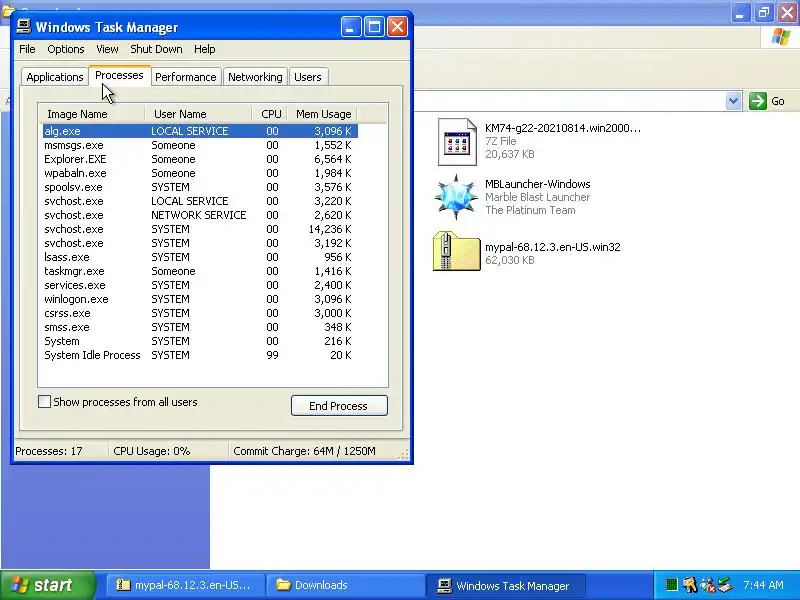Click the MBLauncher-Windows file name
Viewport: 800px width, 600px height.
[538, 184]
